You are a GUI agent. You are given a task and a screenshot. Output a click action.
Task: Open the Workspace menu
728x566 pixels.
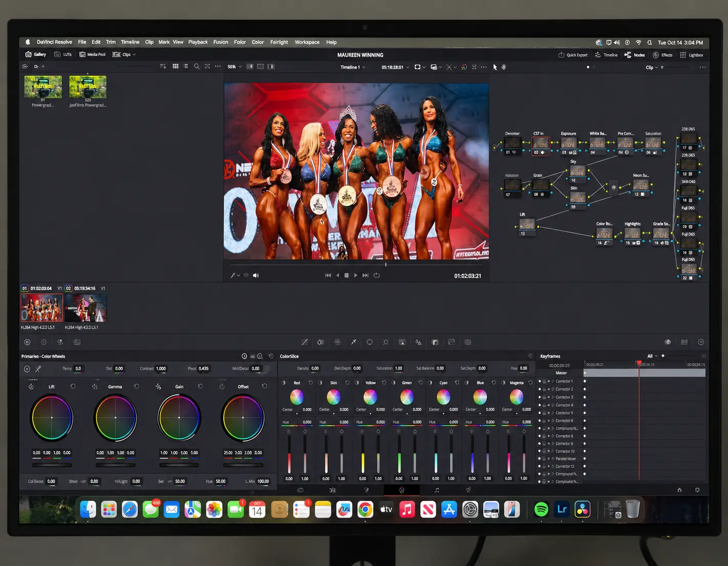307,42
